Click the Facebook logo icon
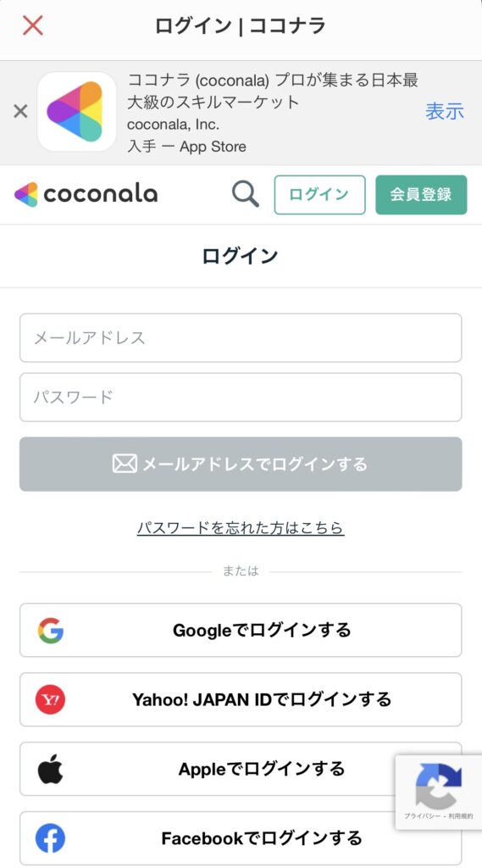The height and width of the screenshot is (868, 482). point(50,838)
